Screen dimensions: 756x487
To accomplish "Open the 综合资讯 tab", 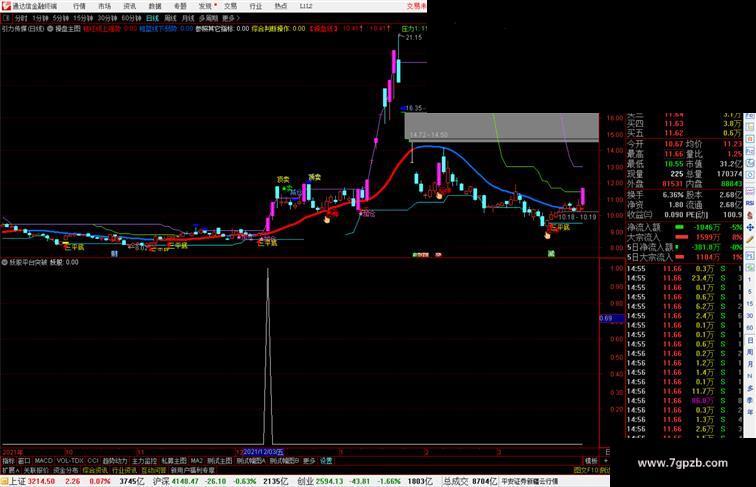I will coord(95,470).
